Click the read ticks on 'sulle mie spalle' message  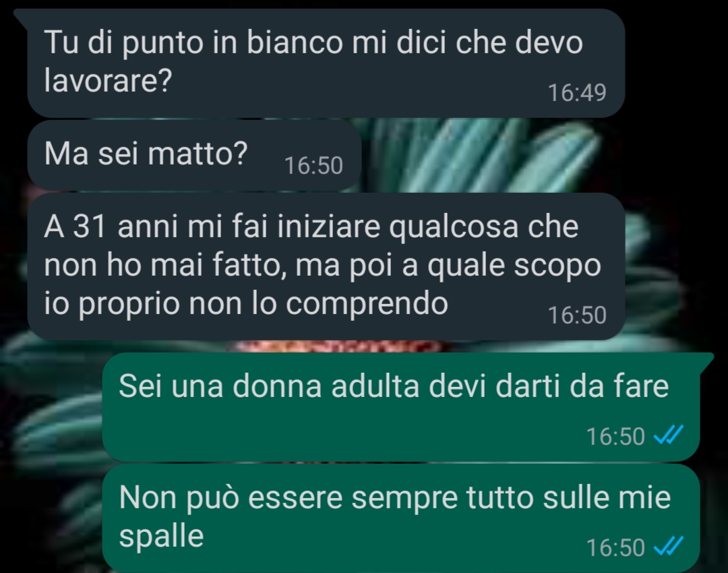[669, 547]
